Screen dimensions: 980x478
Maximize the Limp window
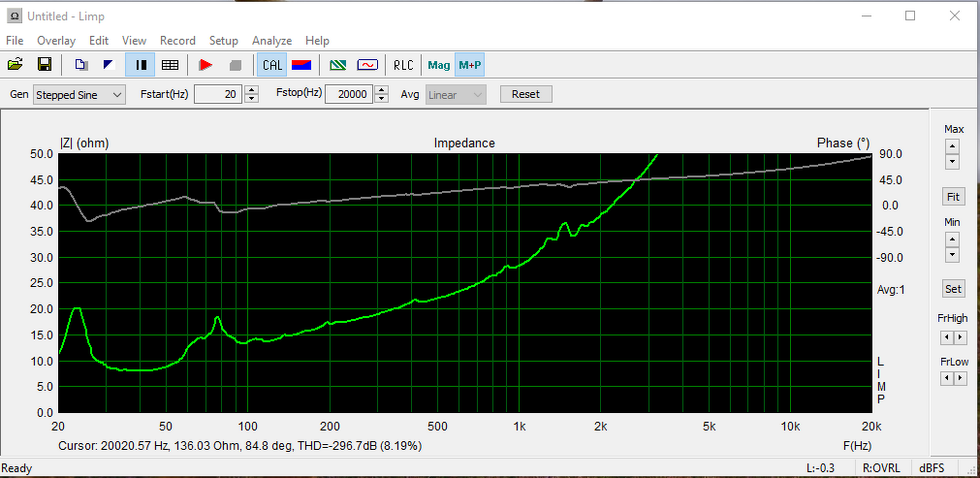click(x=910, y=16)
